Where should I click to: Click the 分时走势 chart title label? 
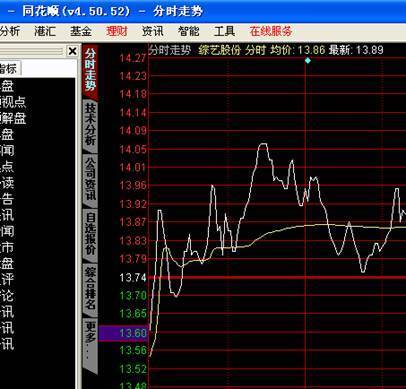pyautogui.click(x=169, y=50)
